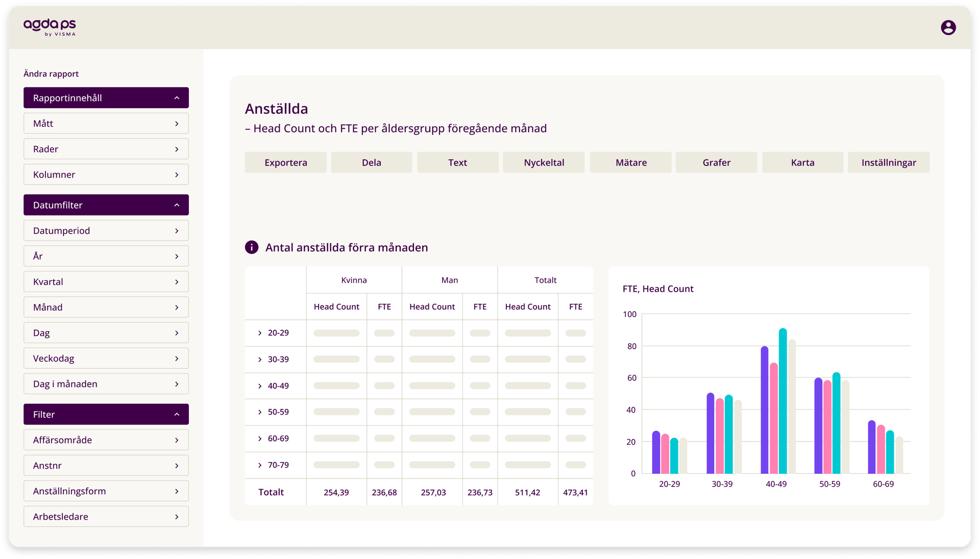Click the Exportera button
This screenshot has width=980, height=559.
click(285, 162)
